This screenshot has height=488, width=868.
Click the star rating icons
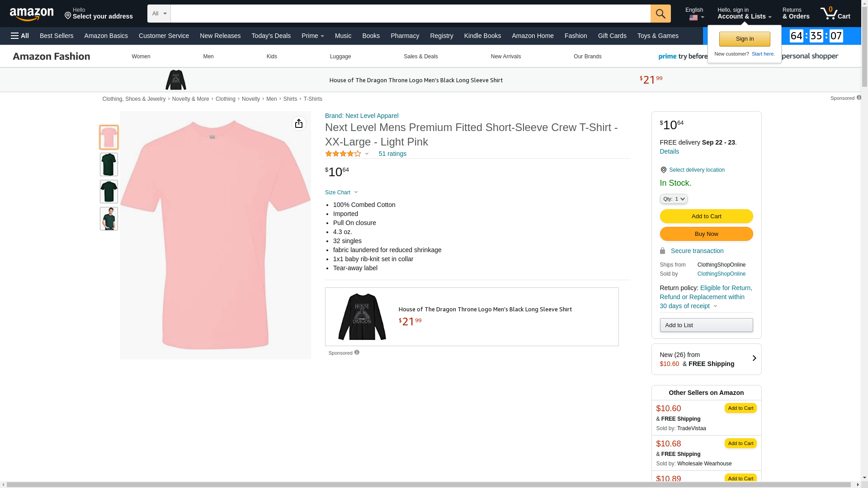click(x=343, y=154)
